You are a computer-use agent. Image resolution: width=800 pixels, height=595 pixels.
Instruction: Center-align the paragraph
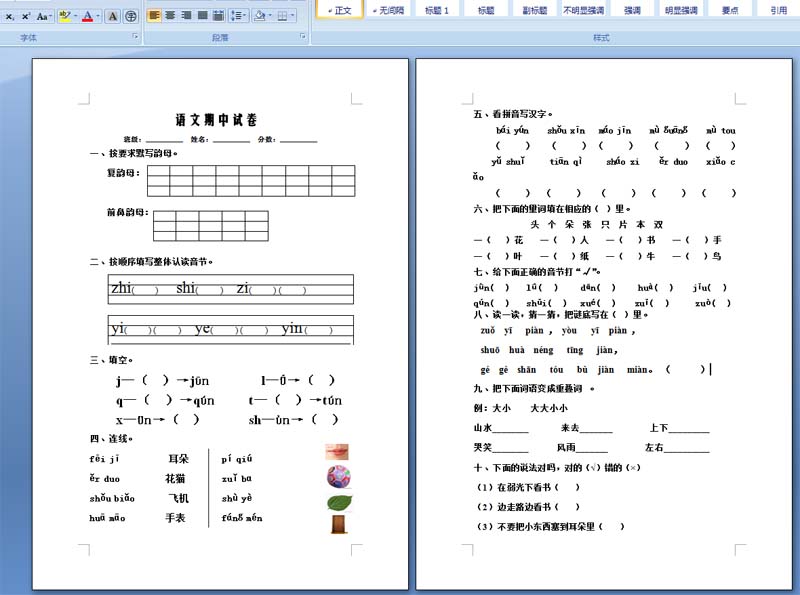click(170, 16)
